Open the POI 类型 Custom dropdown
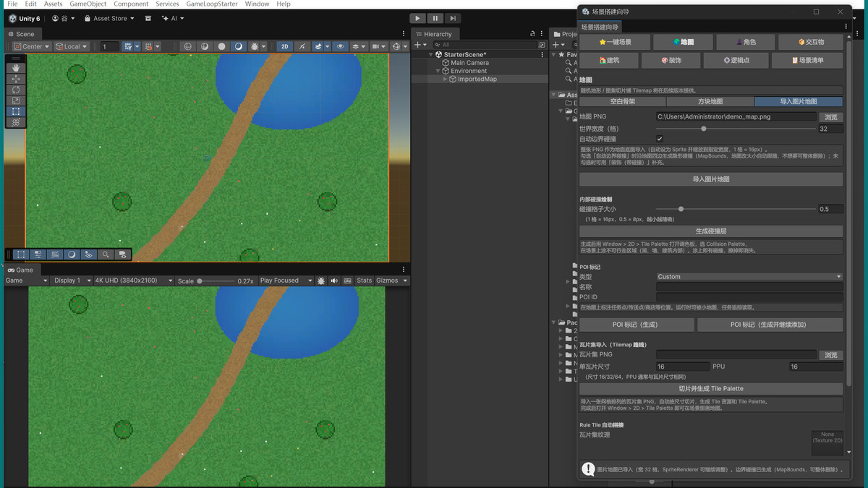The image size is (868, 488). 749,277
